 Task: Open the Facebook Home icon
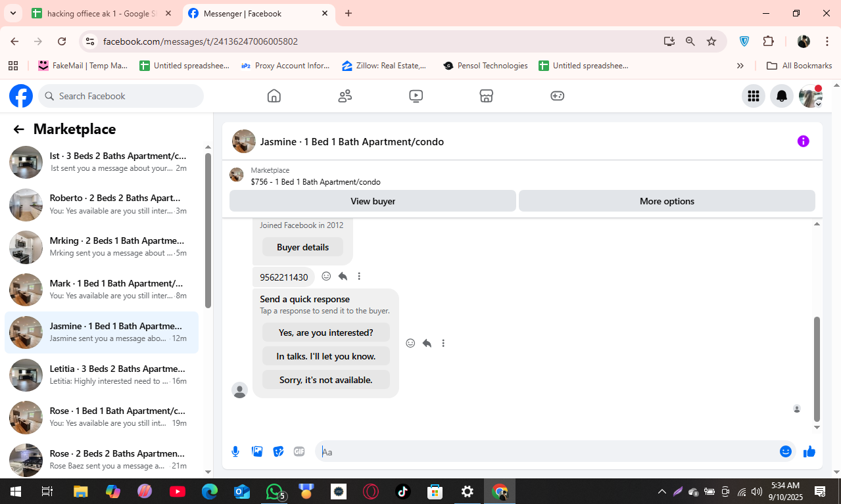(x=274, y=96)
